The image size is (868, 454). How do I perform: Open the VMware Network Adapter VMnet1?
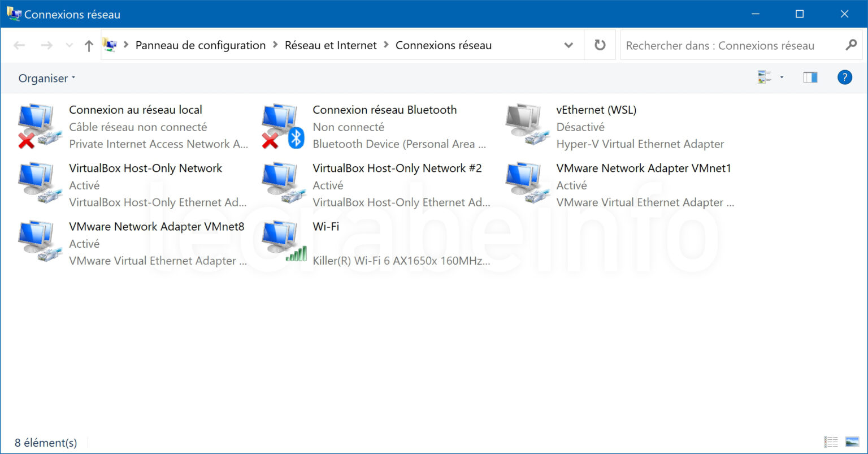pos(644,168)
